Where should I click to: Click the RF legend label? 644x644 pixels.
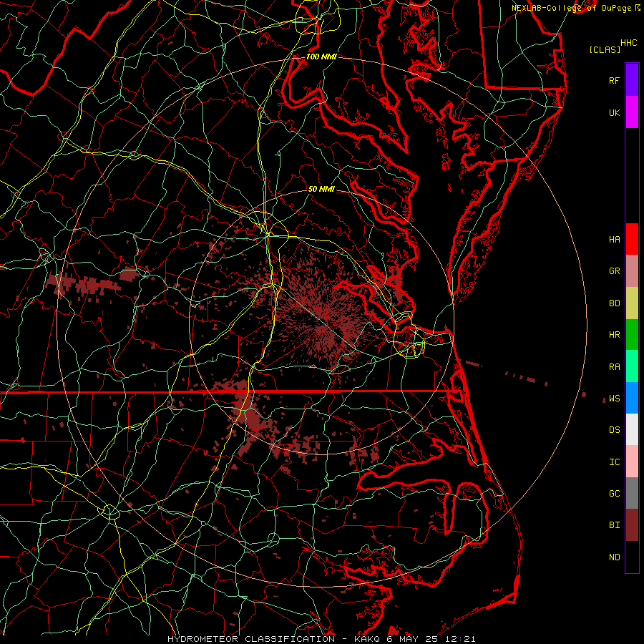pos(614,80)
